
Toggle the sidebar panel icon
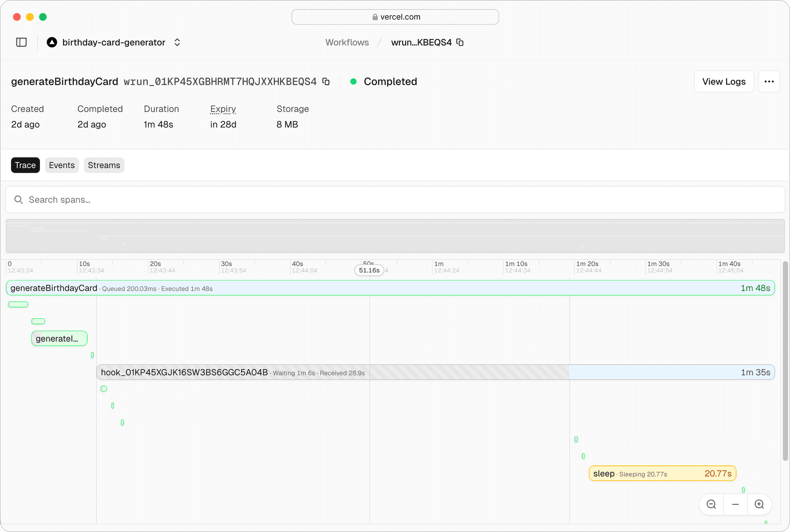point(21,42)
